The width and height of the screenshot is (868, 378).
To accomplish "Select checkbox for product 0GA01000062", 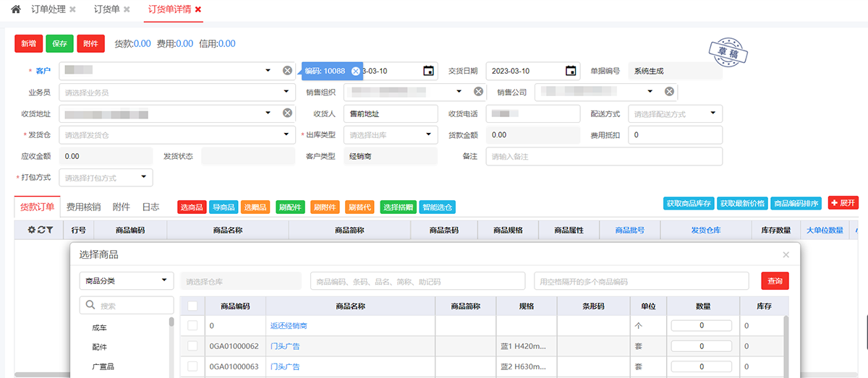I will [x=192, y=346].
